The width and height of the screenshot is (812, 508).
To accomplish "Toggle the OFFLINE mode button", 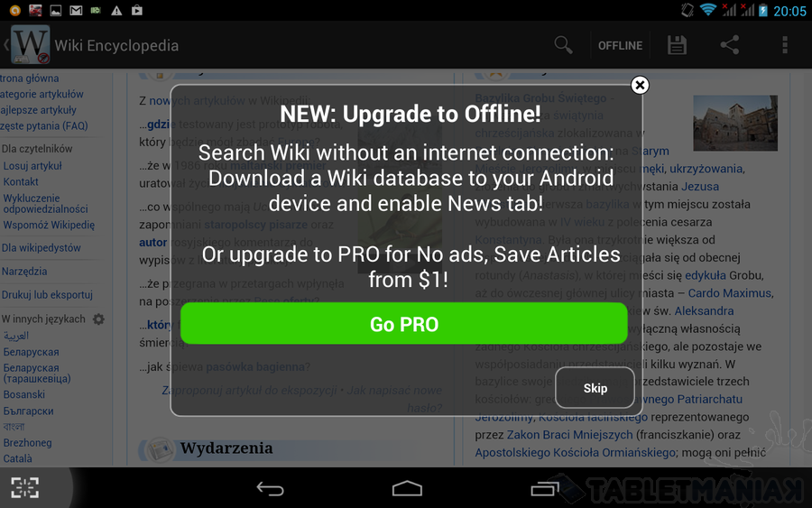I will [x=620, y=46].
